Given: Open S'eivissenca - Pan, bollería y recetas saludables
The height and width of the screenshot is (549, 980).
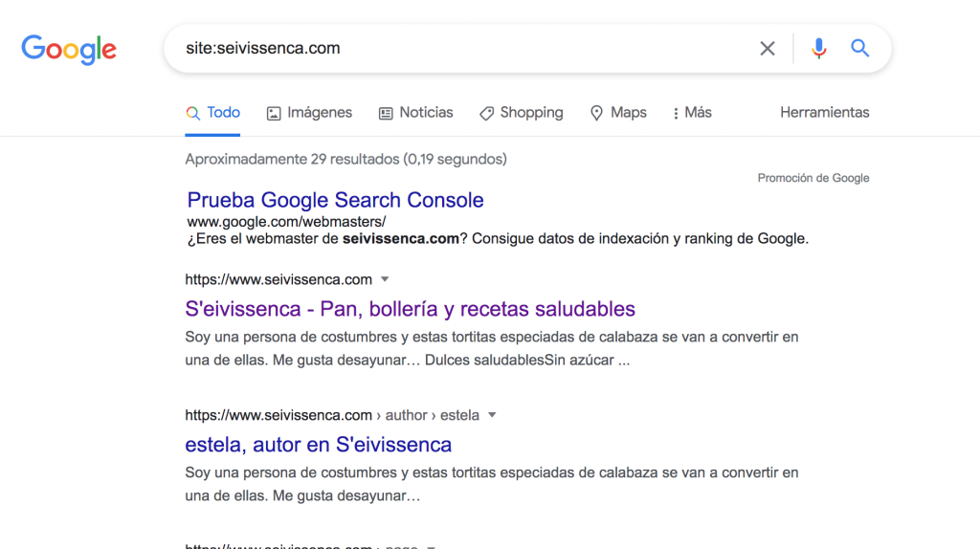Looking at the screenshot, I should 410,309.
